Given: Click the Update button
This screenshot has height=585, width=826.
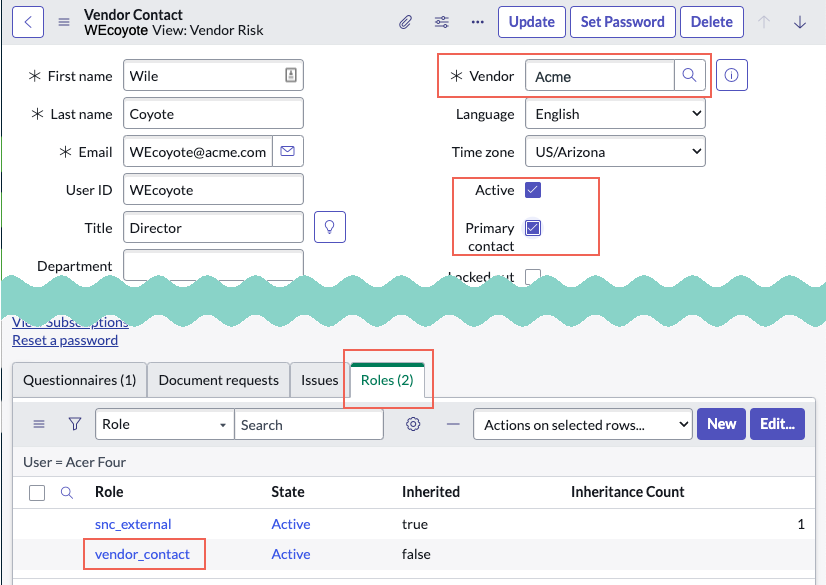Looking at the screenshot, I should pos(532,22).
